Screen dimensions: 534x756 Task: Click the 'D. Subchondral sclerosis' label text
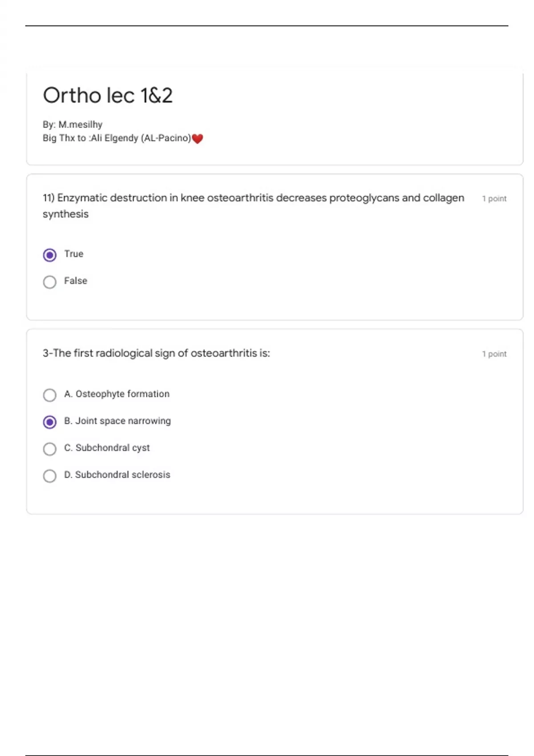click(x=117, y=475)
